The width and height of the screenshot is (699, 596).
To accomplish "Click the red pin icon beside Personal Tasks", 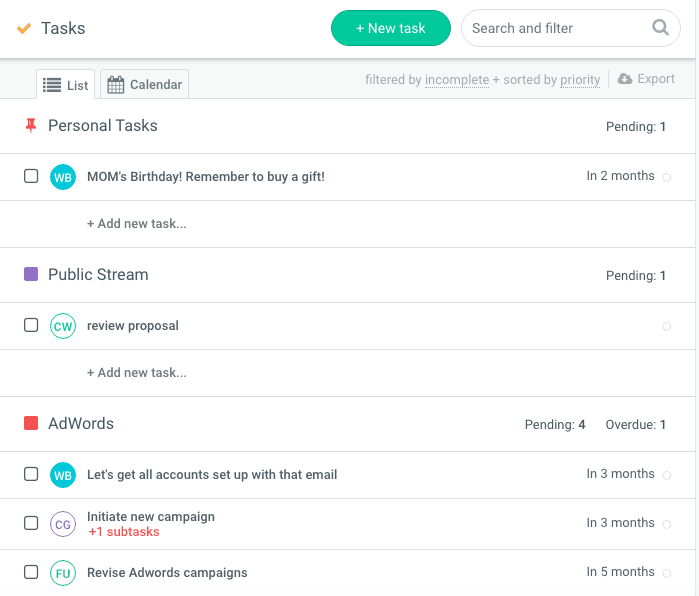I will point(30,126).
